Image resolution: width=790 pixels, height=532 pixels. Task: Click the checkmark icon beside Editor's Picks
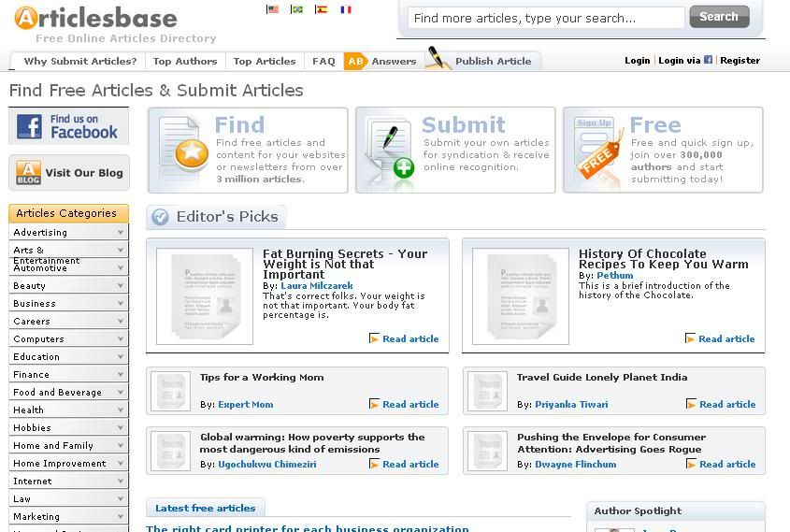(x=160, y=217)
